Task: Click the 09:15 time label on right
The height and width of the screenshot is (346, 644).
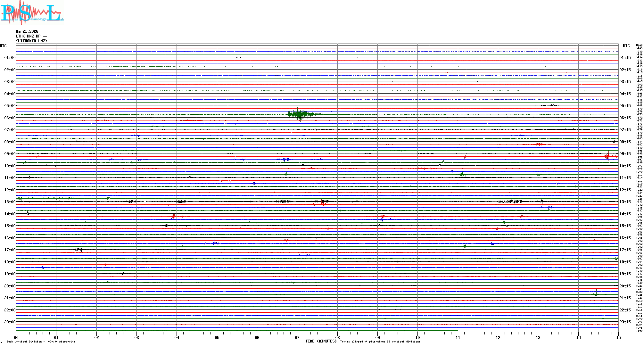Action: click(x=625, y=154)
